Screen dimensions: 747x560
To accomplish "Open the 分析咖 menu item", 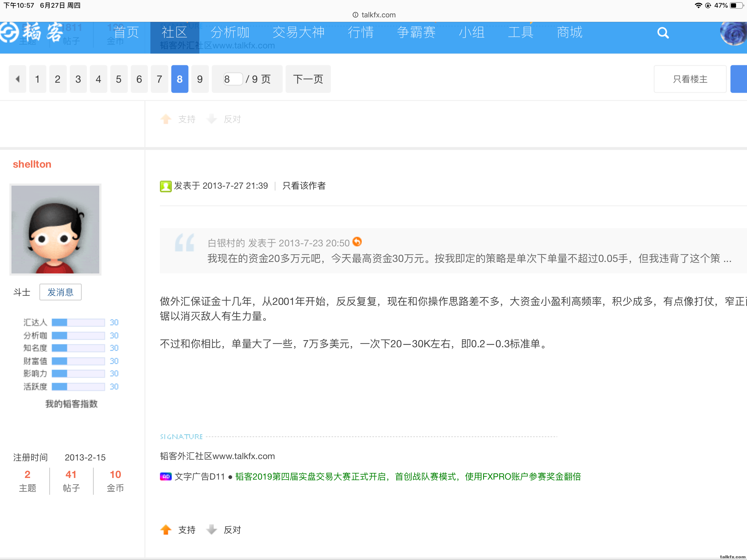I will 230,33.
